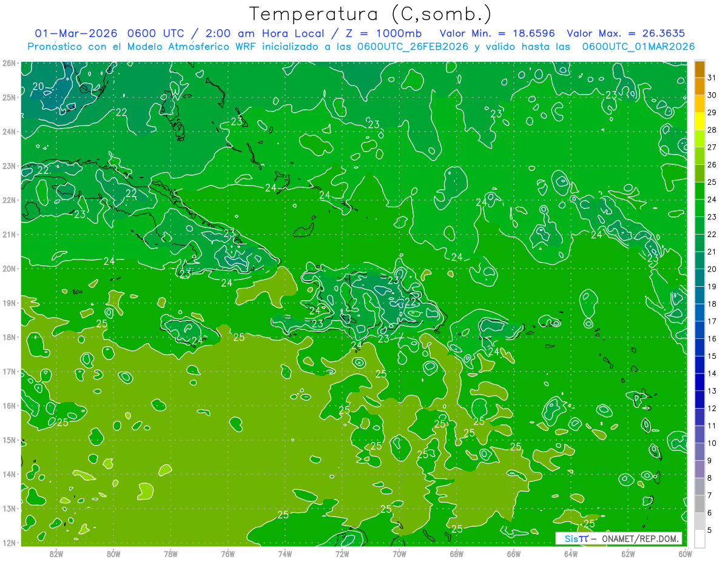Click the 60W longitude axis label
The image size is (728, 562).
(685, 554)
